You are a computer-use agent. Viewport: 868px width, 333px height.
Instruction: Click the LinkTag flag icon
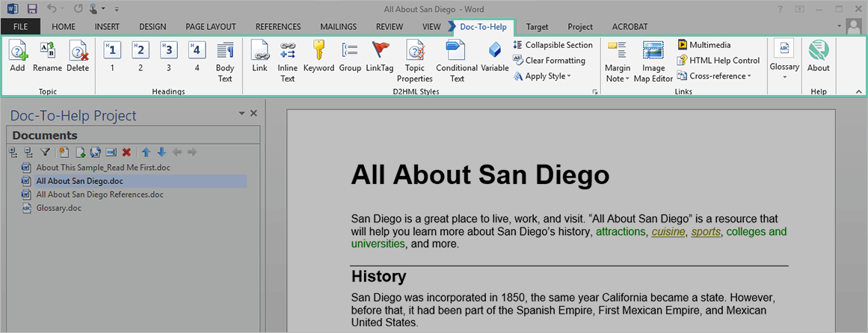381,50
